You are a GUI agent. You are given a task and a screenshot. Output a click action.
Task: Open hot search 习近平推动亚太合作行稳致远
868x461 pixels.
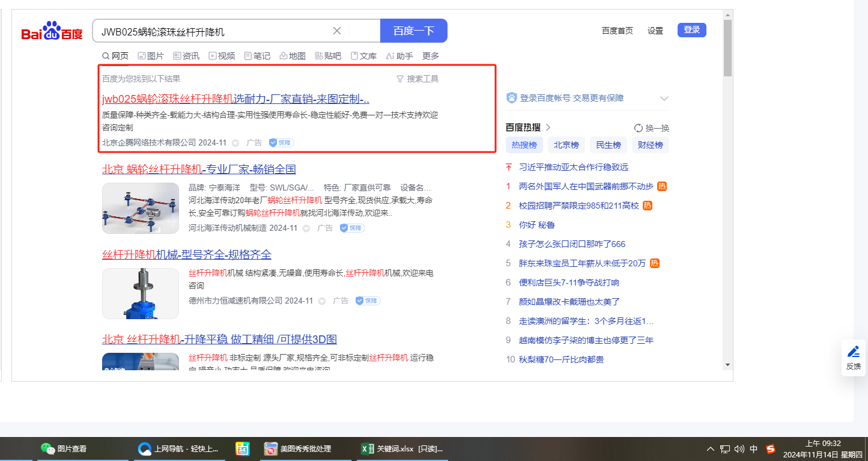[573, 167]
